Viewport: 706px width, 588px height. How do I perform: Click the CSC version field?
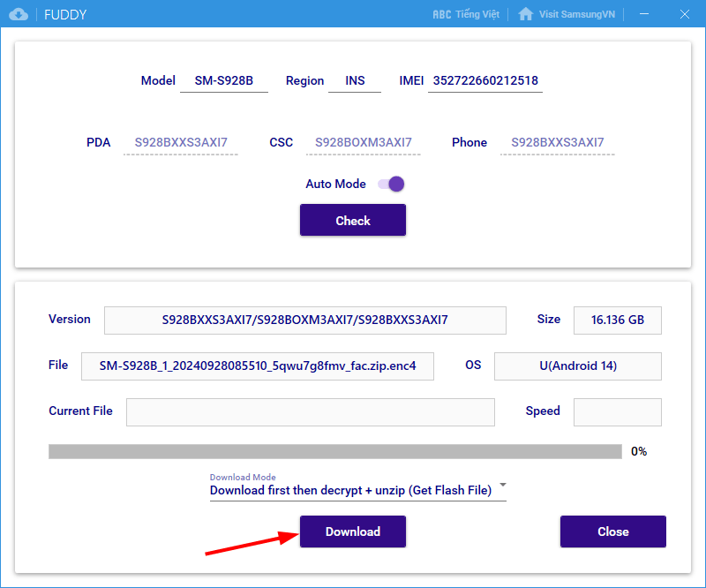tap(363, 142)
